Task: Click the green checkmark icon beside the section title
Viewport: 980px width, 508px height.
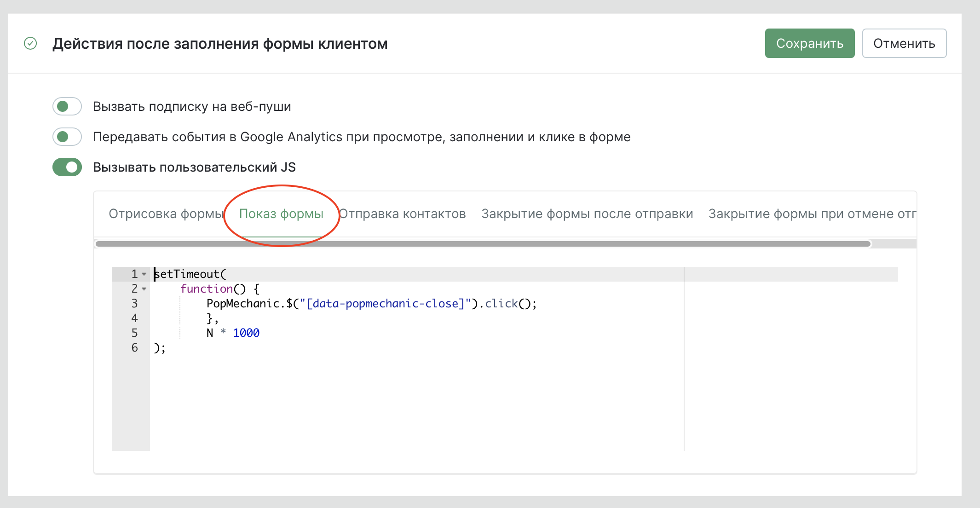Action: tap(30, 43)
